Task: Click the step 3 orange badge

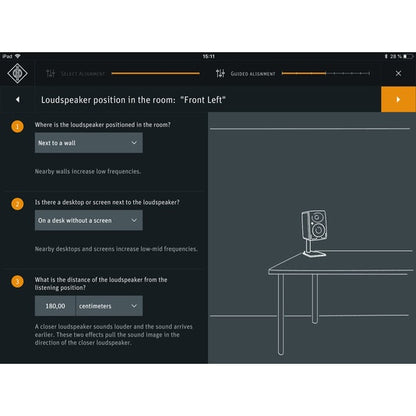Action: [17, 281]
